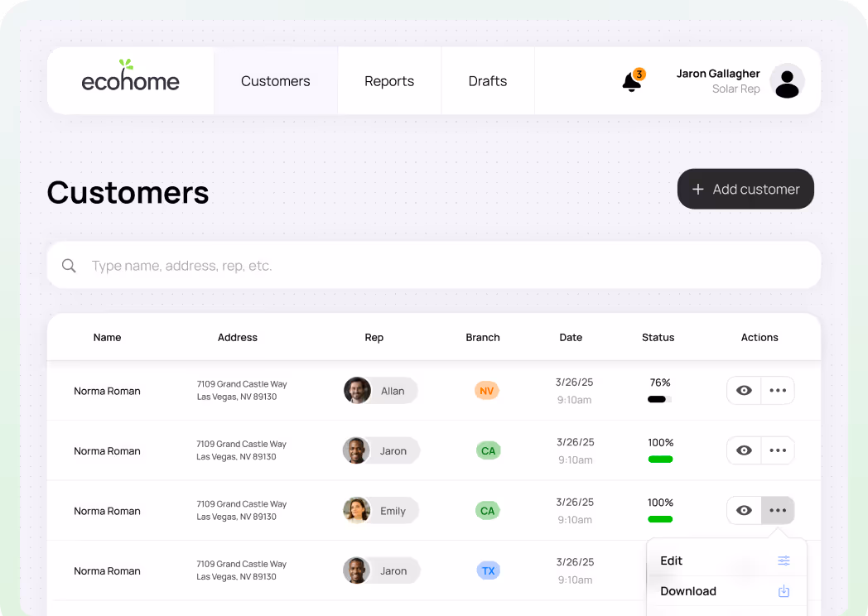Sort by the Name column header
The width and height of the screenshot is (868, 616).
(107, 337)
